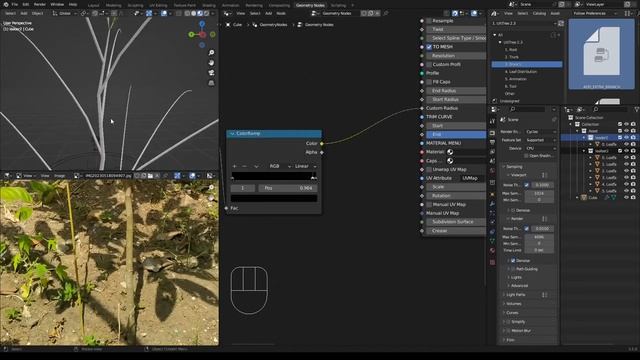Click the Material sphere icon in node panel
The image size is (640, 360).
click(450, 152)
